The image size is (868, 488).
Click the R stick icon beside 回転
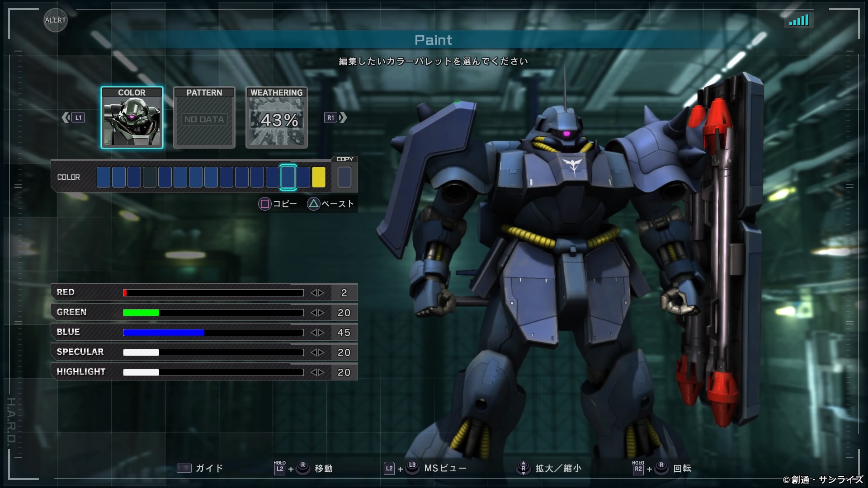click(661, 467)
